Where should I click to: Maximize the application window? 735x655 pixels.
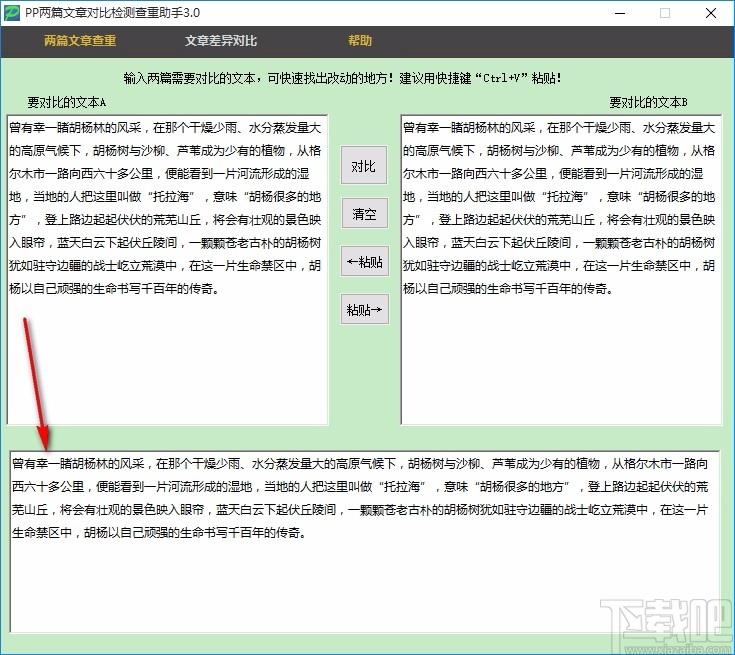(x=665, y=14)
